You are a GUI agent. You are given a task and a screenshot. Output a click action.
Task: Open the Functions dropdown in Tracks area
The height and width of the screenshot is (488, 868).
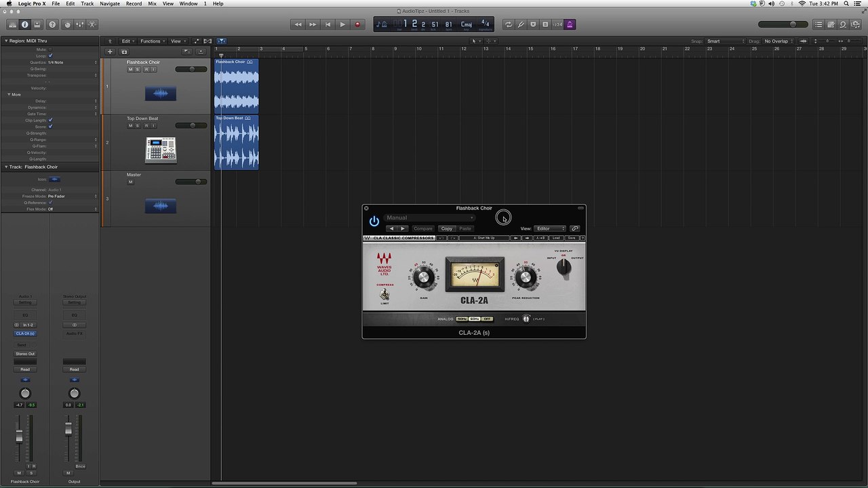tap(152, 41)
